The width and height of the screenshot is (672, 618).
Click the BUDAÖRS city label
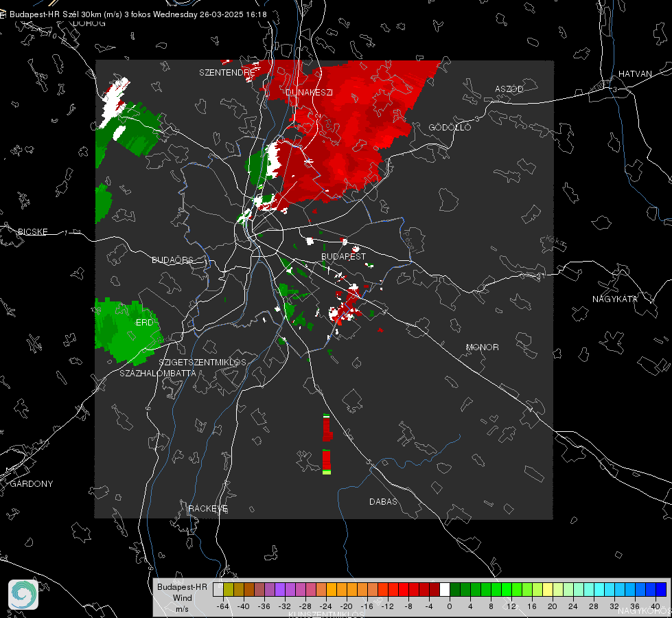click(x=172, y=260)
